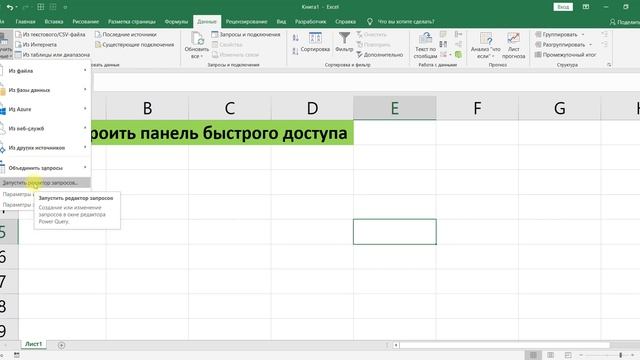Click the table borders icon in title bar

[40, 7]
